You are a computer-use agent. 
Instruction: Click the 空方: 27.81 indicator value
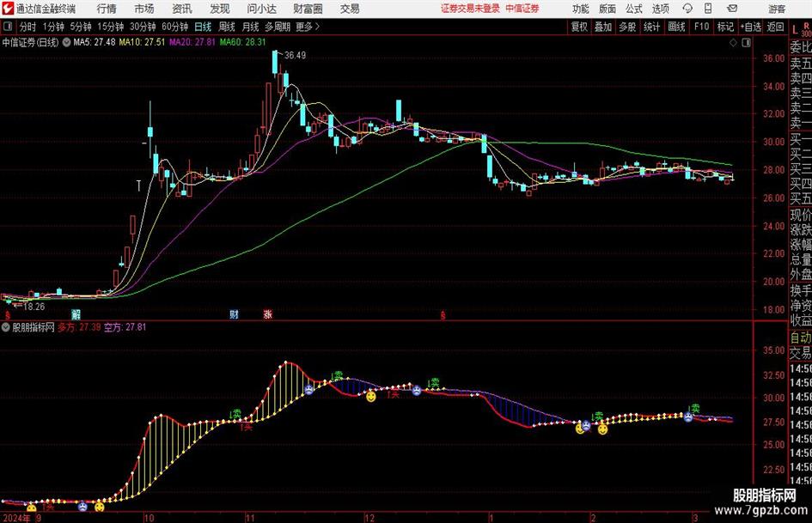pos(125,327)
